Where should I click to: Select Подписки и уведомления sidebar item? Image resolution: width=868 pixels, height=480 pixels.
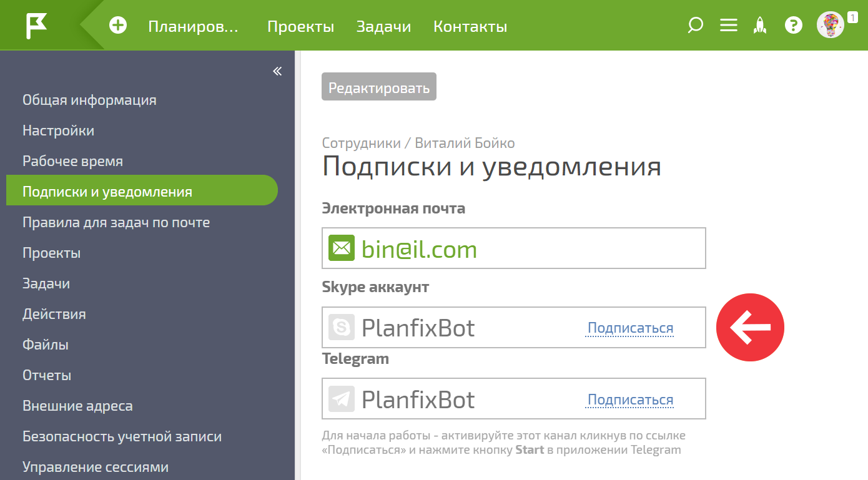pos(142,190)
